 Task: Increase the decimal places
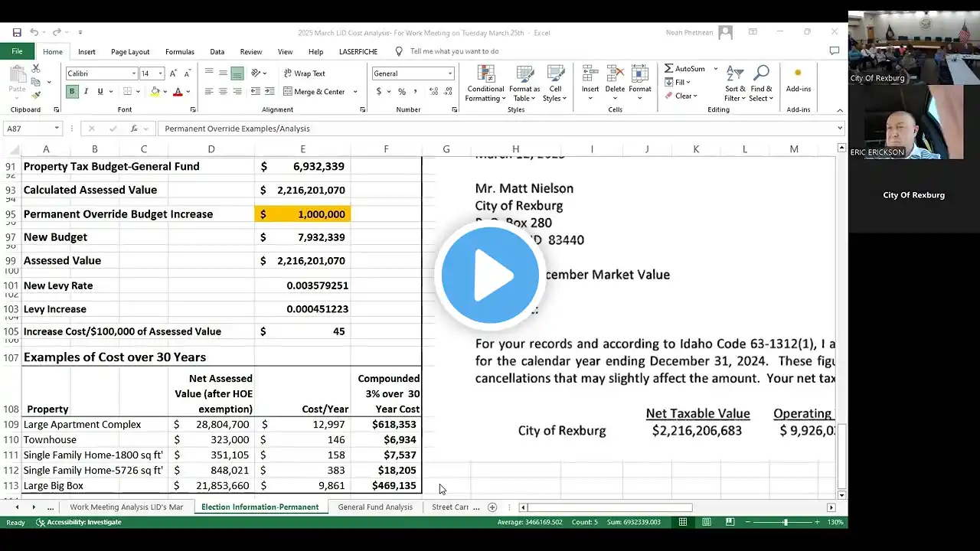point(434,91)
